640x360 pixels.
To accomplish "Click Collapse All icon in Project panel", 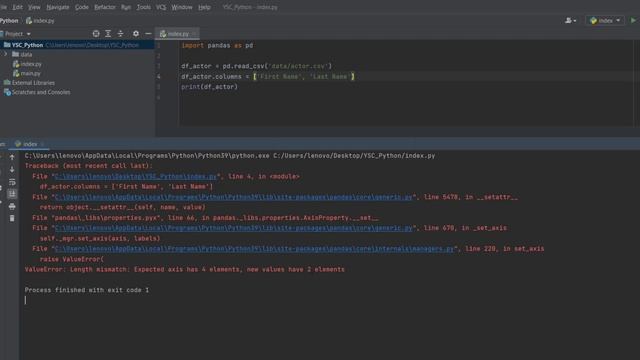I will tap(120, 33).
